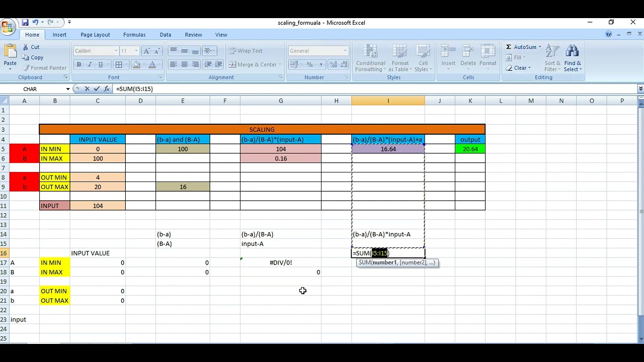Cancel the formula entry with X
This screenshot has height=362, width=644.
coord(87,89)
